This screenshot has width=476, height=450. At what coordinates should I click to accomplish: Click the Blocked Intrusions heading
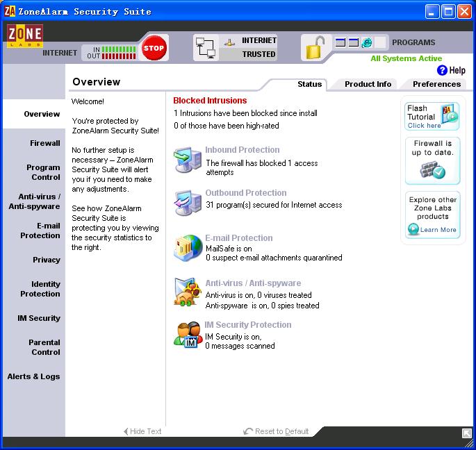[x=210, y=101]
